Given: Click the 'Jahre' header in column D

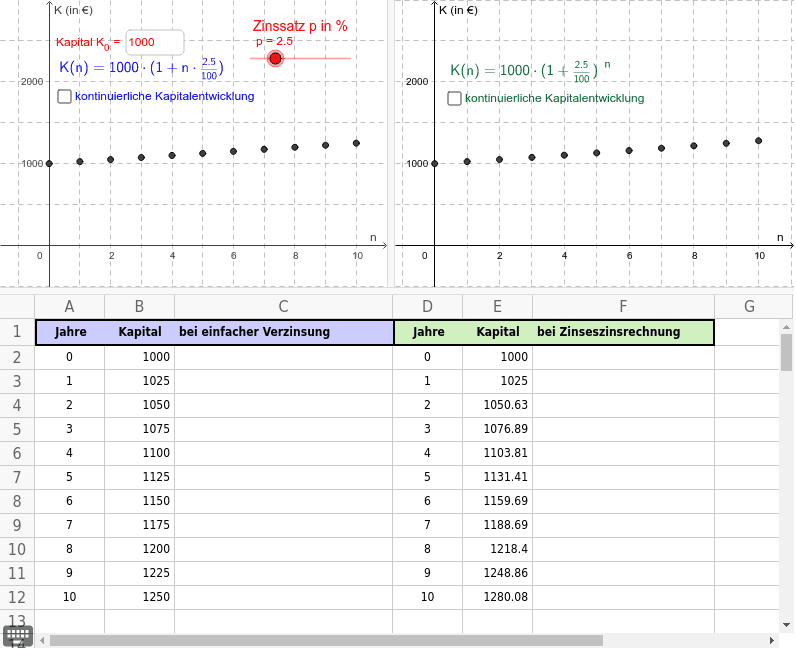Looking at the screenshot, I should pyautogui.click(x=428, y=332).
